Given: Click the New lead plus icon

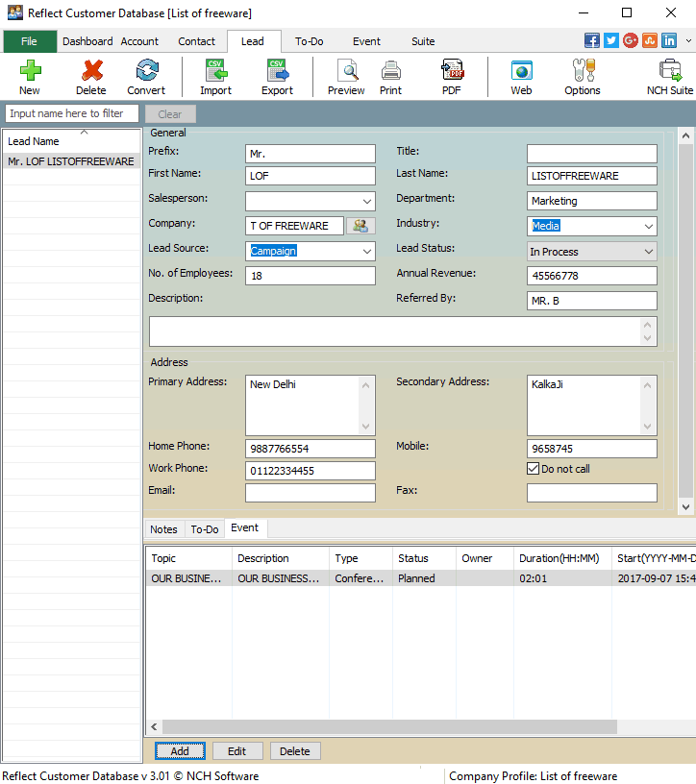Looking at the screenshot, I should (x=30, y=70).
